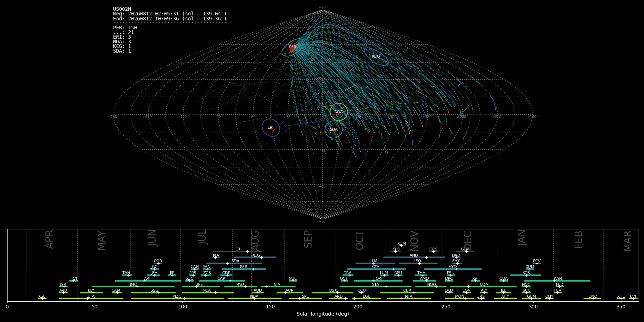Click the 'KCG: 1' count in legend
Viewport: 644px width, 322px height.
click(122, 46)
